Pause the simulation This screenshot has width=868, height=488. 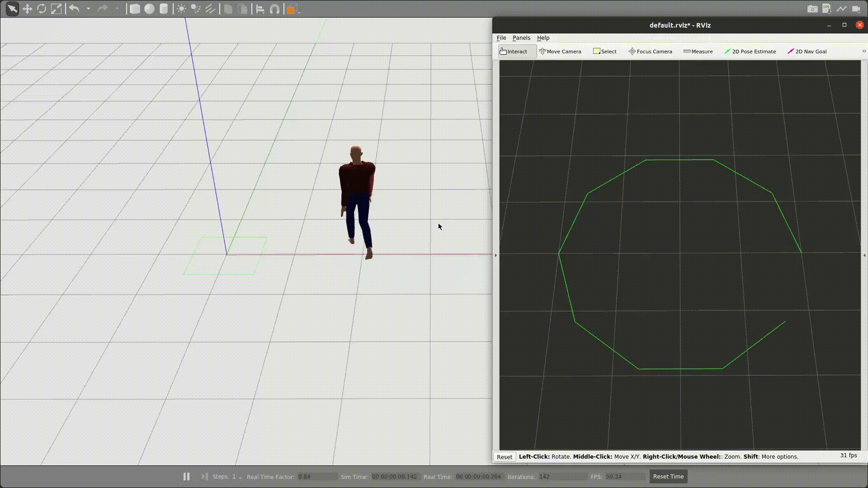coord(186,476)
